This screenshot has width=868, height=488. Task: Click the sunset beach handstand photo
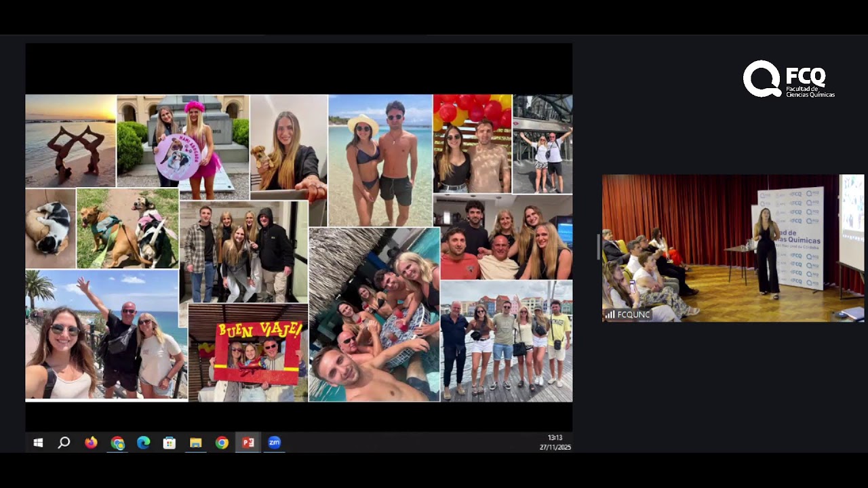pos(71,141)
